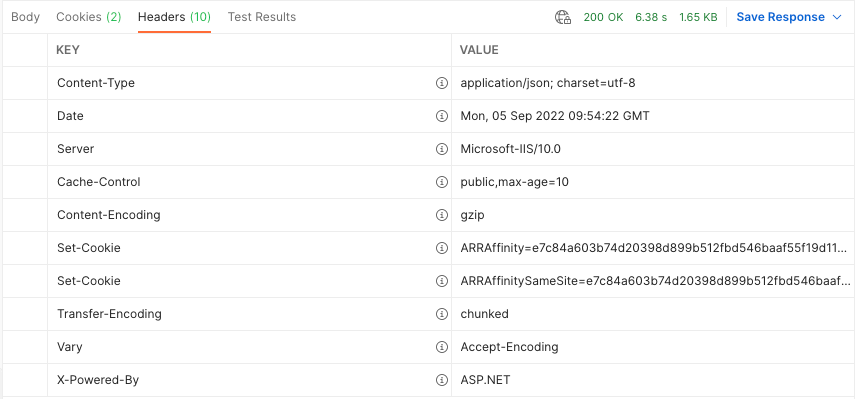Image resolution: width=856 pixels, height=399 pixels.
Task: Click the info icon beside X-Powered-By
Action: coord(442,380)
